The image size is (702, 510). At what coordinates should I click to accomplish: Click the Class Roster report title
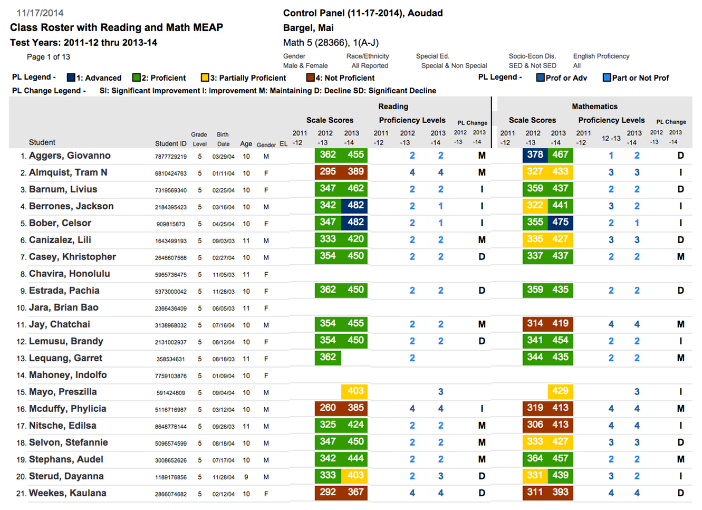[x=116, y=27]
